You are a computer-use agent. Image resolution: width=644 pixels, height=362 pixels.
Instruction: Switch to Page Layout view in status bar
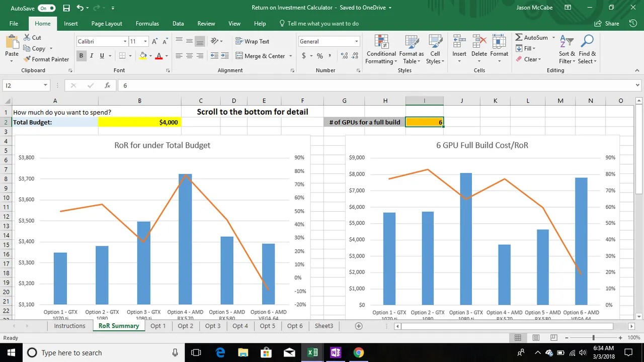(536, 338)
